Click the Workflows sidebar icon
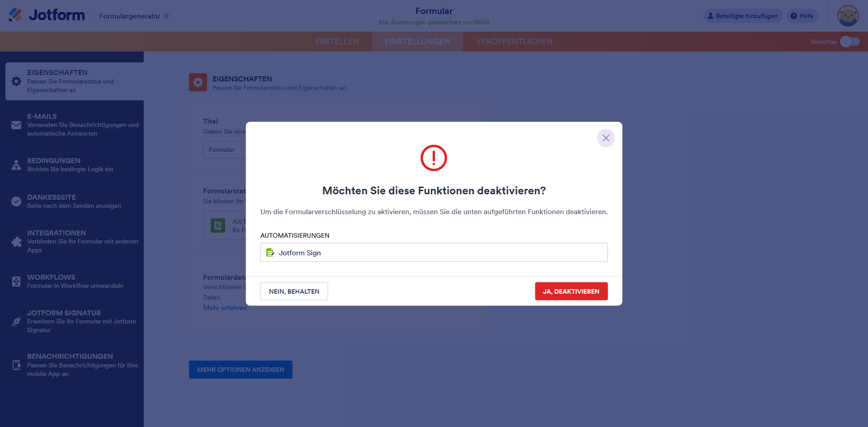 16,282
